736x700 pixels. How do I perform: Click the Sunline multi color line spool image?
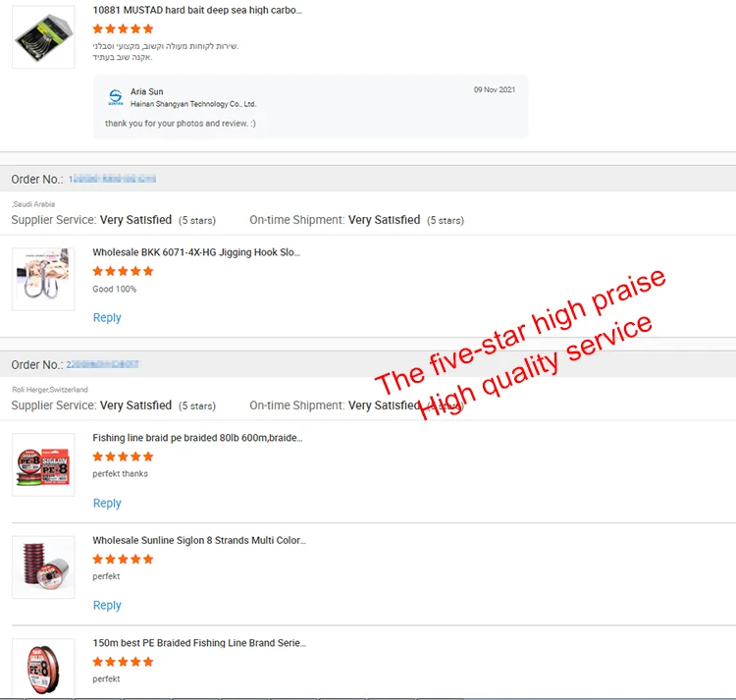[43, 566]
